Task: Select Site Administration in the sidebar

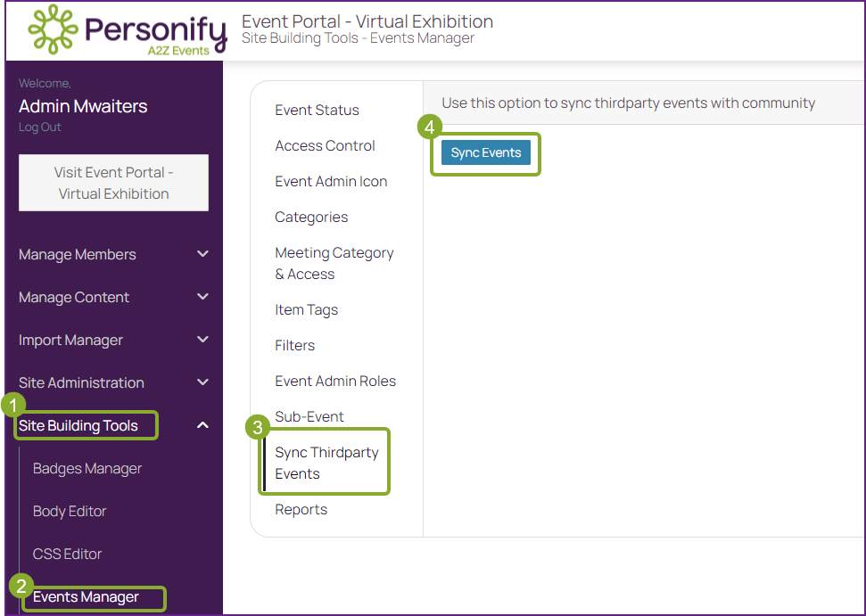Action: [81, 382]
